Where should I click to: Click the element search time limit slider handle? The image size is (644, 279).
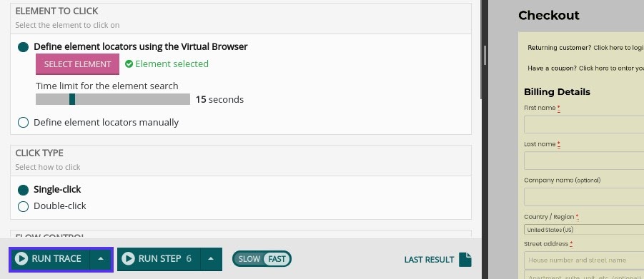click(72, 99)
